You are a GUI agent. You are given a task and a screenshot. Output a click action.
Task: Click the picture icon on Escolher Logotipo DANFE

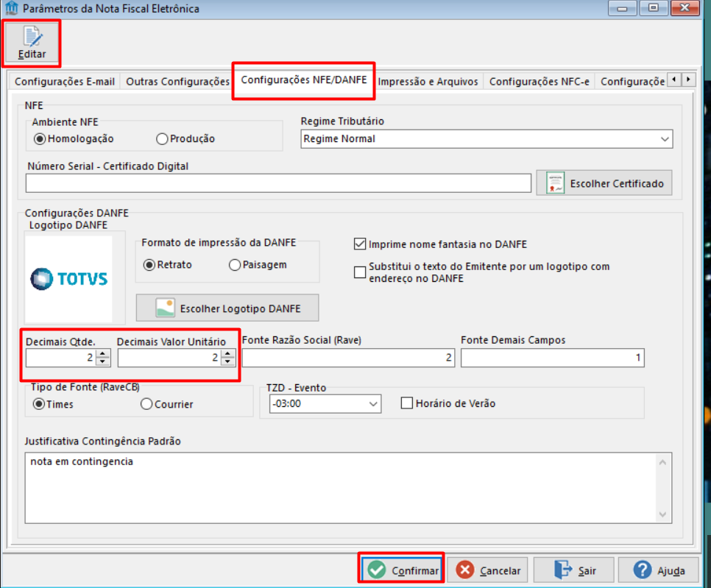click(165, 308)
